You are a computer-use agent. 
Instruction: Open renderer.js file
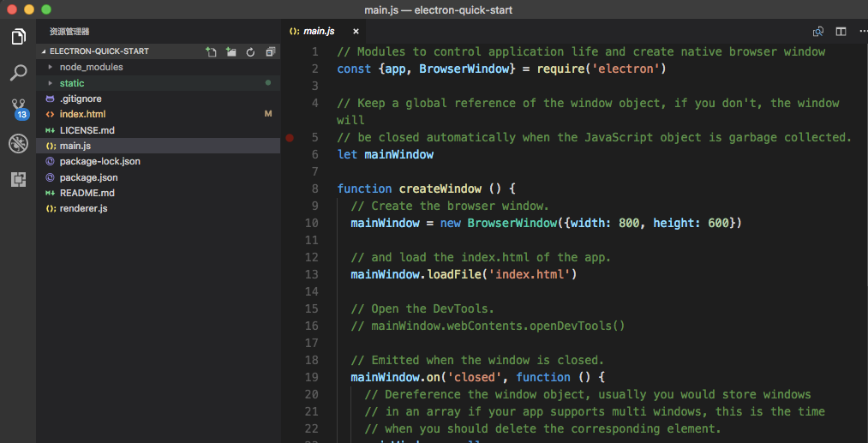coord(159,209)
